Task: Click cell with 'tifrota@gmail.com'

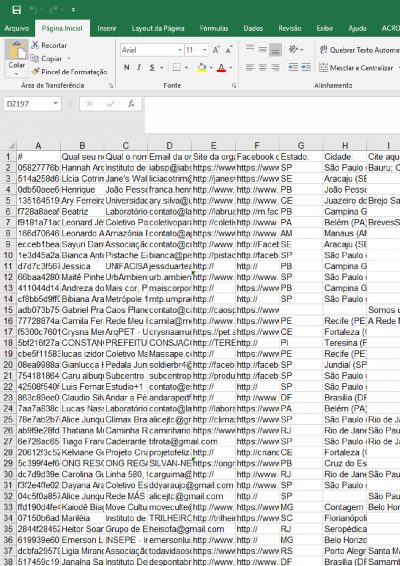Action: pyautogui.click(x=170, y=441)
